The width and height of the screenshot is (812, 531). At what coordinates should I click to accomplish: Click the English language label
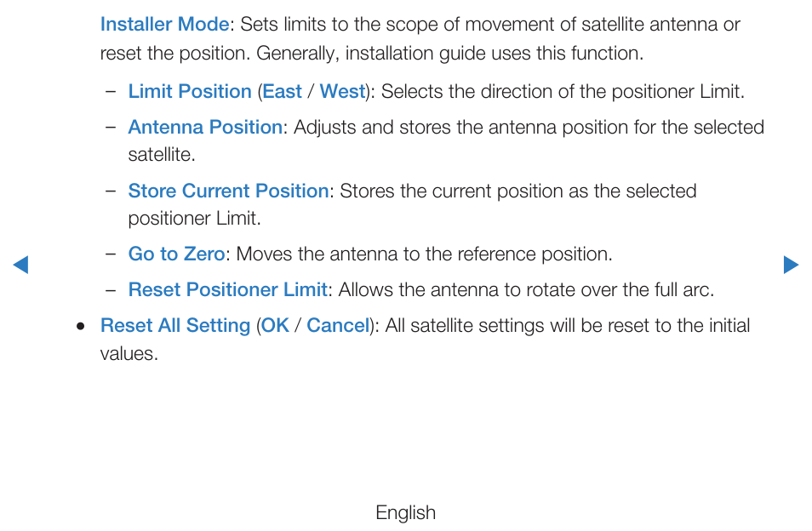click(405, 513)
